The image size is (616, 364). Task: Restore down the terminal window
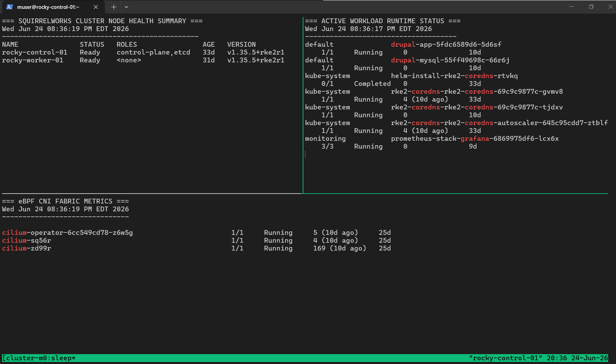click(x=591, y=6)
